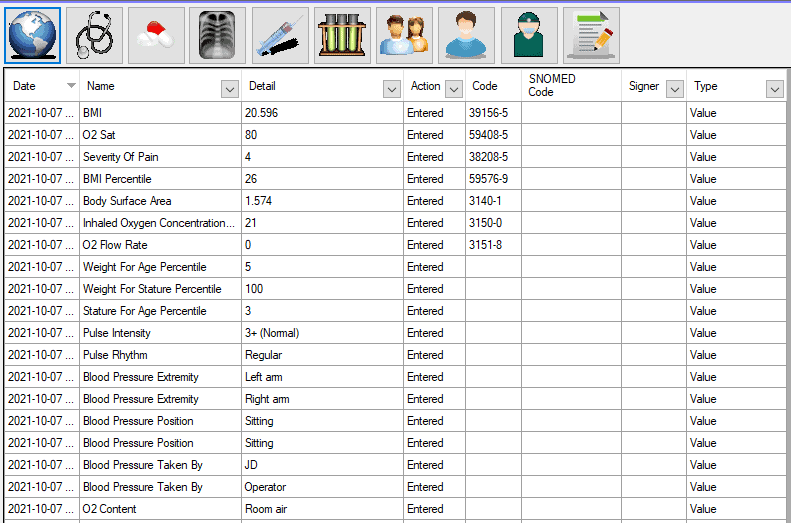791x523 pixels.
Task: Open the test tubes lab icon
Action: 342,35
